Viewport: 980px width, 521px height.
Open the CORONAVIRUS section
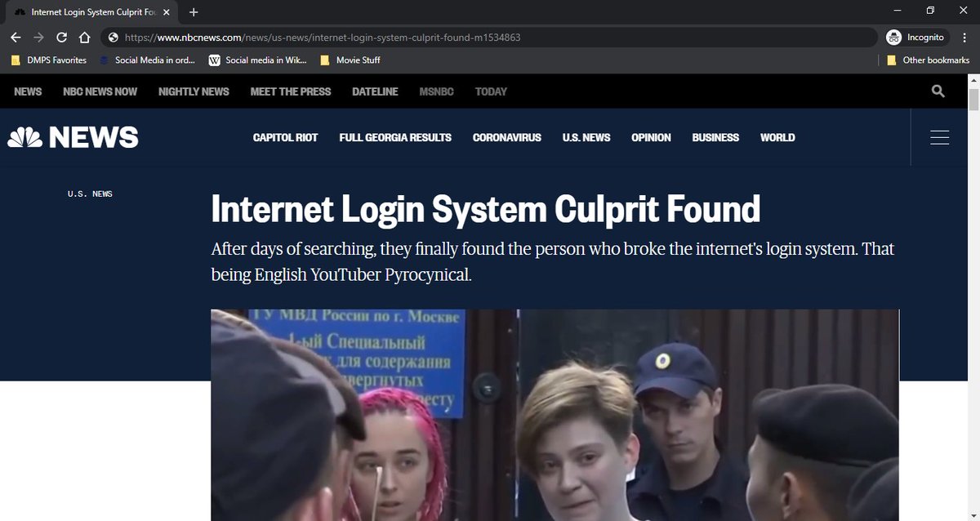click(506, 137)
